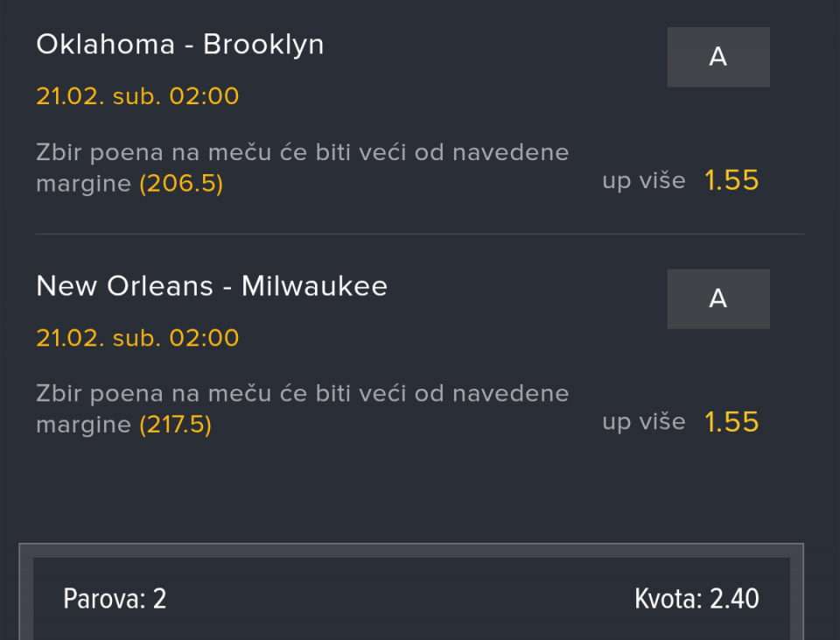Select the 1.55 odds for New Orleans - Milwaukee
Image resolution: width=840 pixels, height=640 pixels.
(731, 423)
